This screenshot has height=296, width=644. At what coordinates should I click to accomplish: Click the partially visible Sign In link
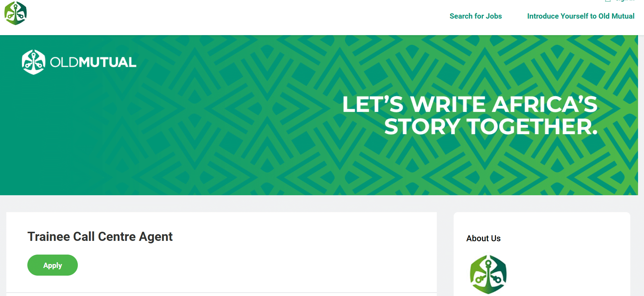[625, 1]
